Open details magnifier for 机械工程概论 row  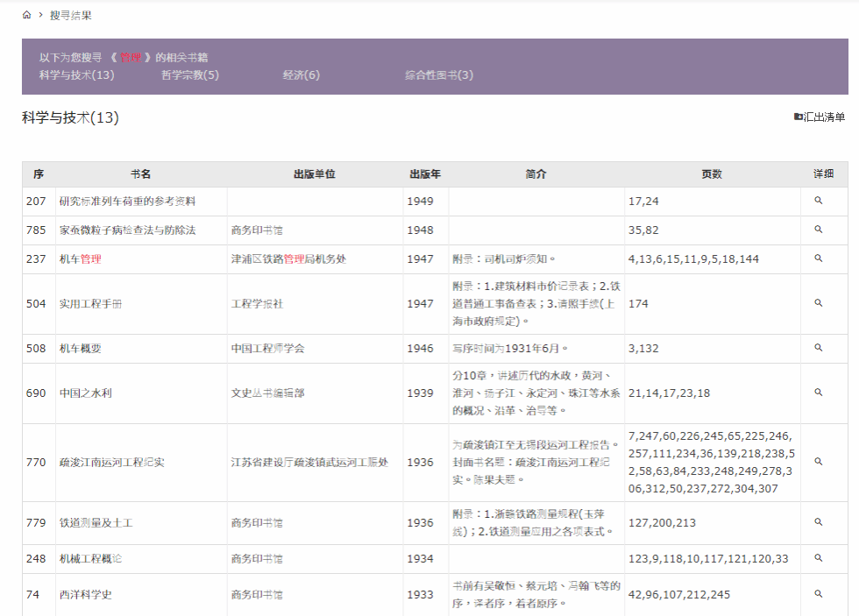tap(818, 558)
